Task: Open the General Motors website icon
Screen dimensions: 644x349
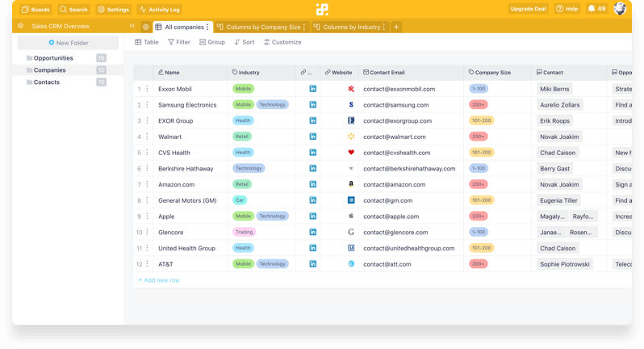Action: (351, 200)
